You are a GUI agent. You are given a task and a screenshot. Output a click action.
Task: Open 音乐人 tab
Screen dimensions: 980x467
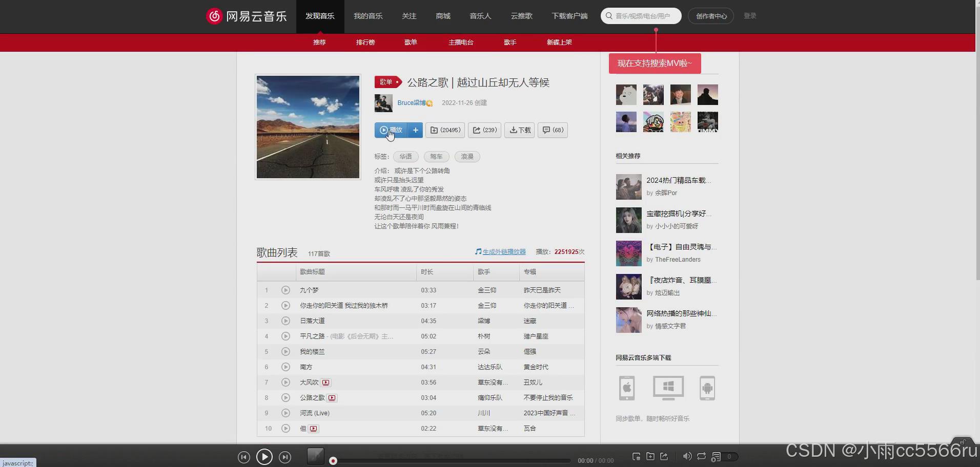(480, 16)
